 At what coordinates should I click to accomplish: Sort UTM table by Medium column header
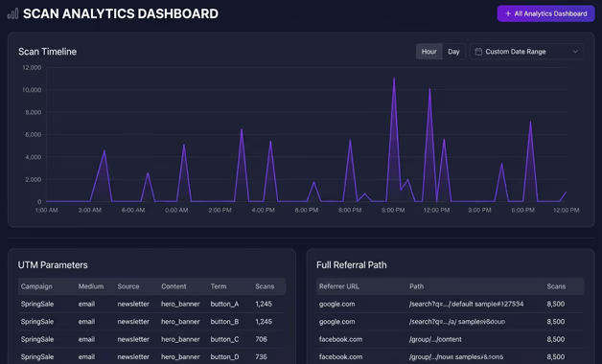tap(91, 286)
